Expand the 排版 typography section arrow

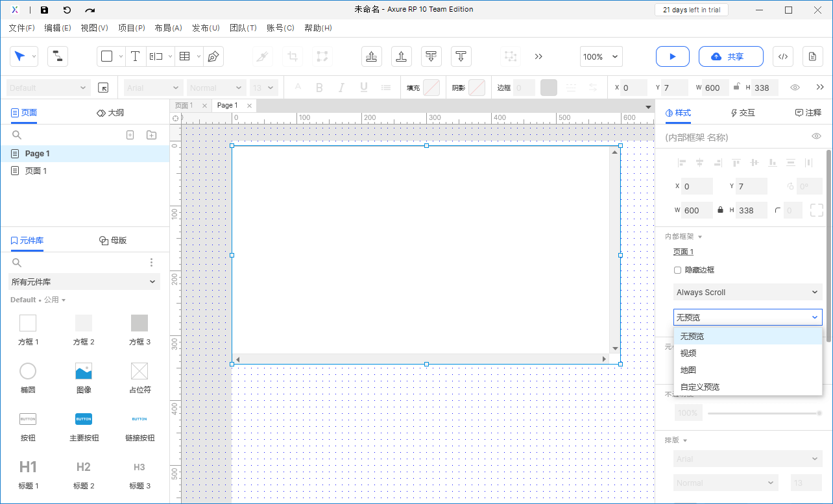[685, 440]
